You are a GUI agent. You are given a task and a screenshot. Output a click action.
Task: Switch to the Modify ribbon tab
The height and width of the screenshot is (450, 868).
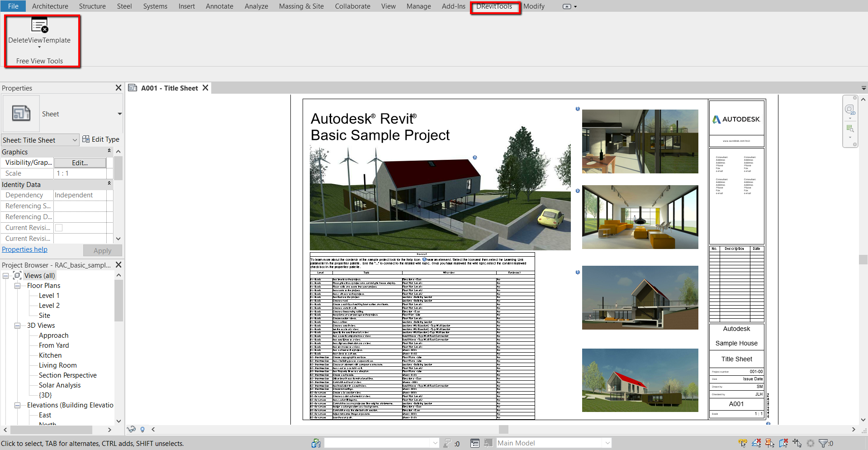coord(534,6)
